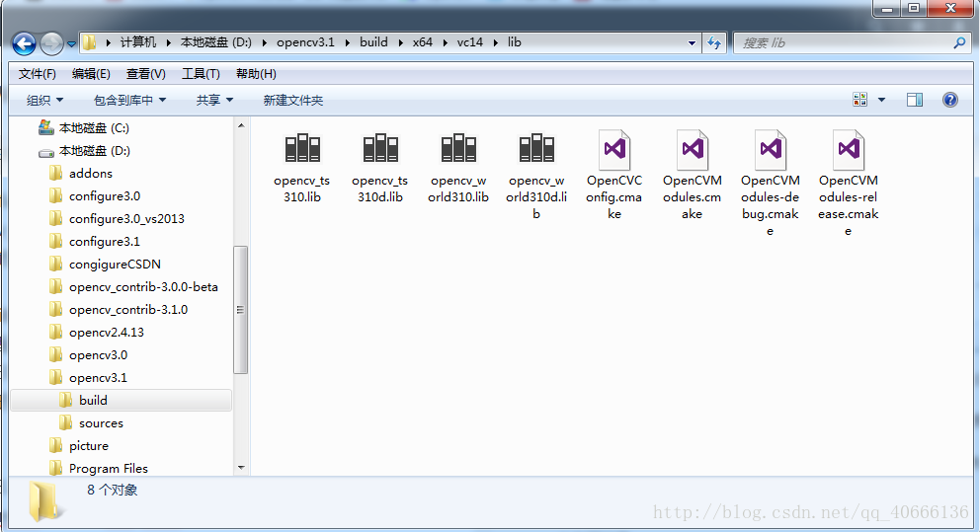The height and width of the screenshot is (532, 980).
Task: Select the opencv3.0 folder in the tree
Action: point(98,354)
